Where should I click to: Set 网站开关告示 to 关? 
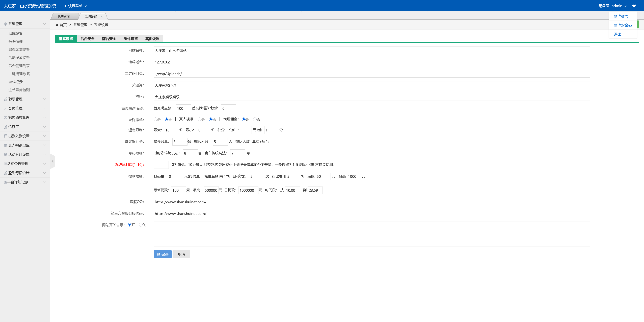click(141, 225)
